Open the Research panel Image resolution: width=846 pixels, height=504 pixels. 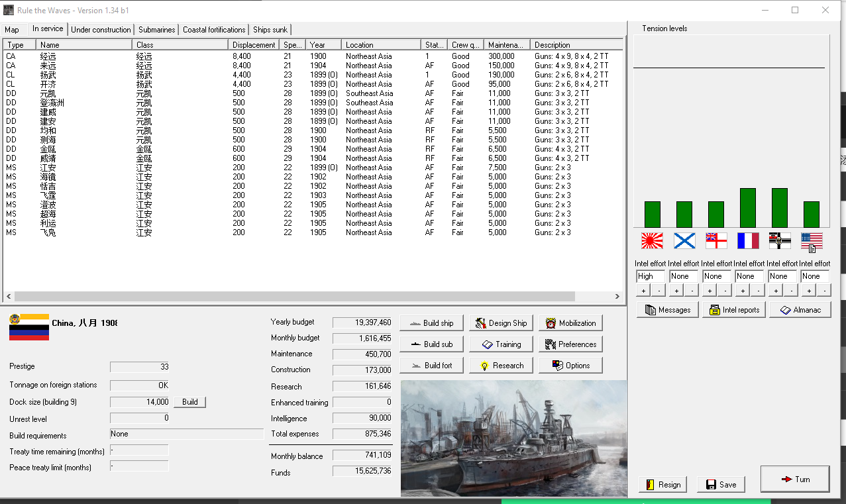(501, 366)
